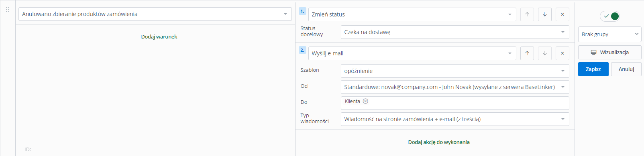The height and width of the screenshot is (156, 644).
Task: Grab the drag handle dots icon
Action: [x=8, y=10]
